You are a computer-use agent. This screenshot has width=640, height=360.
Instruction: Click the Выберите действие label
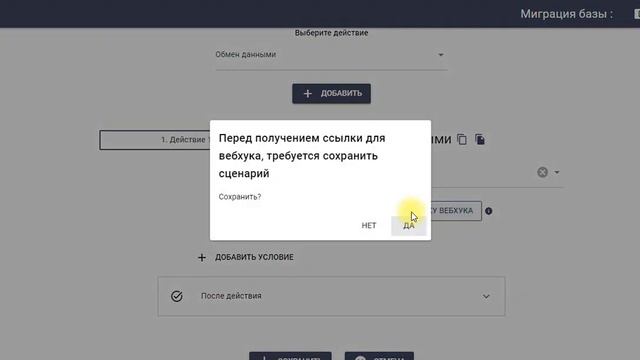(331, 33)
